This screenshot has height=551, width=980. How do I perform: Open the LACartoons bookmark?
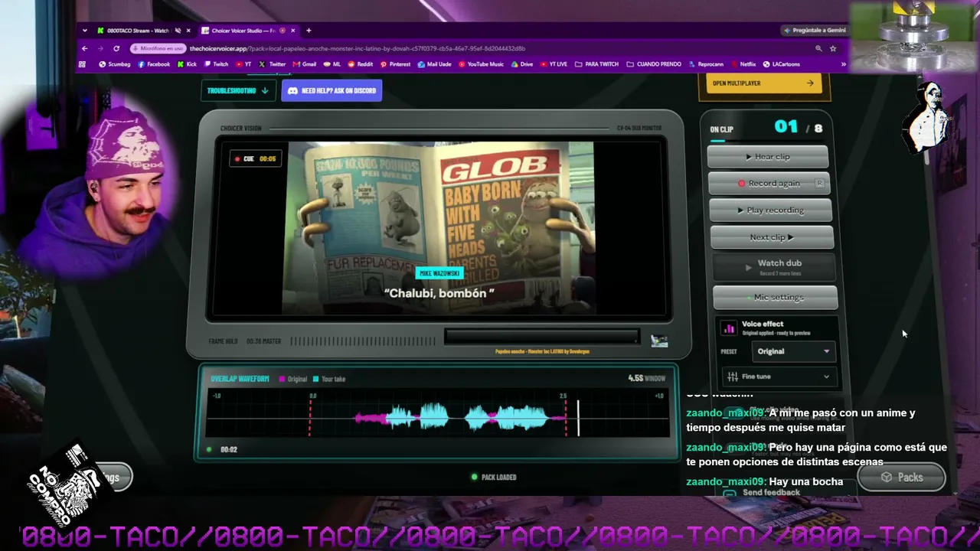782,64
